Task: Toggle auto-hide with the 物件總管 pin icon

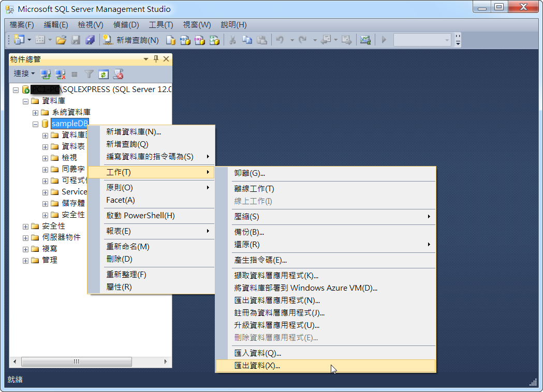Action: [156, 59]
